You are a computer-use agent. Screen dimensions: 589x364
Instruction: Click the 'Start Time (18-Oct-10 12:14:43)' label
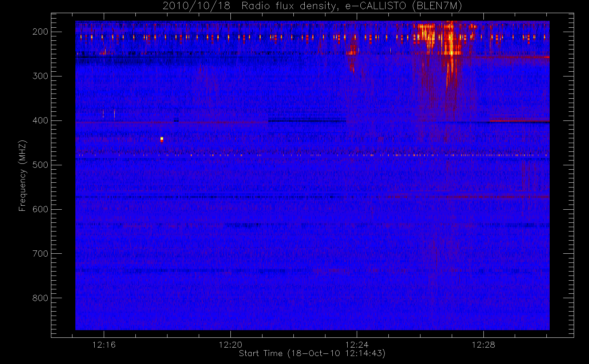pos(312,353)
